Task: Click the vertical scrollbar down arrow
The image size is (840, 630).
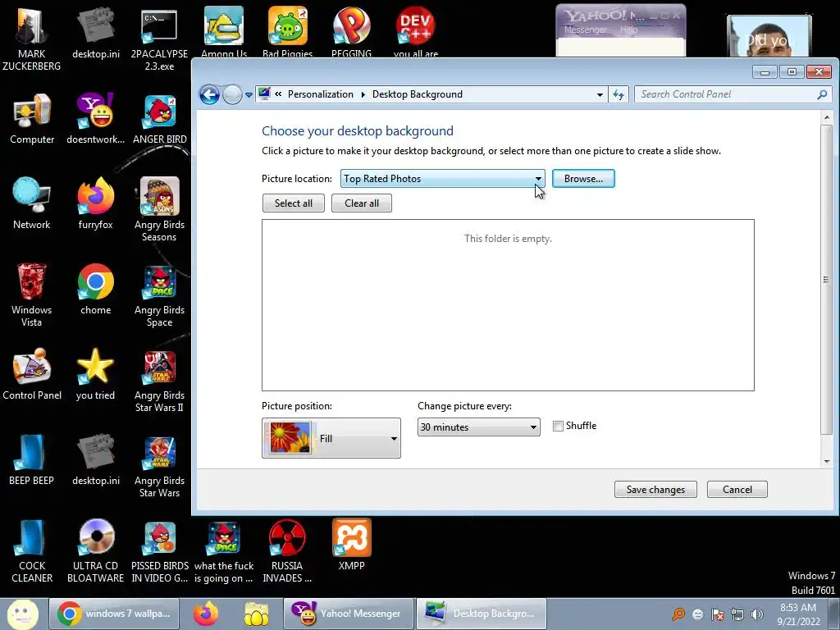Action: 827,461
